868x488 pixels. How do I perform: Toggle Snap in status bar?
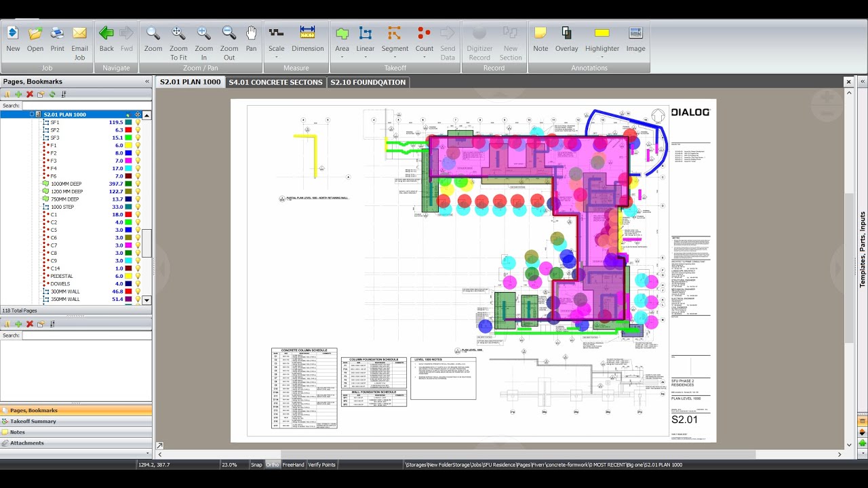pos(256,465)
